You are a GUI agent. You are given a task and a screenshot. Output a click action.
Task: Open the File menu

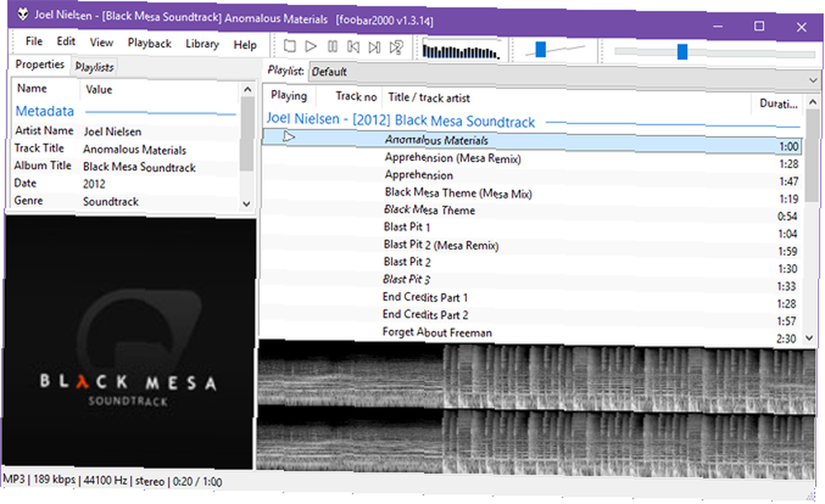34,41
